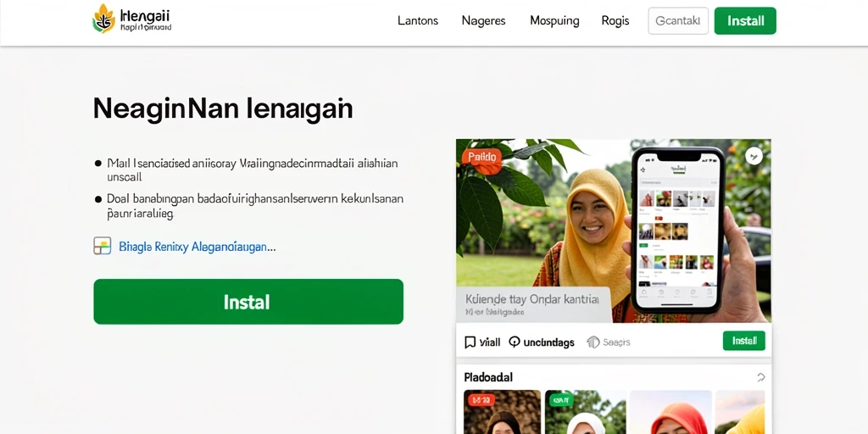Click the arrow icon beside Pladoadal
The width and height of the screenshot is (868, 434).
point(760,377)
